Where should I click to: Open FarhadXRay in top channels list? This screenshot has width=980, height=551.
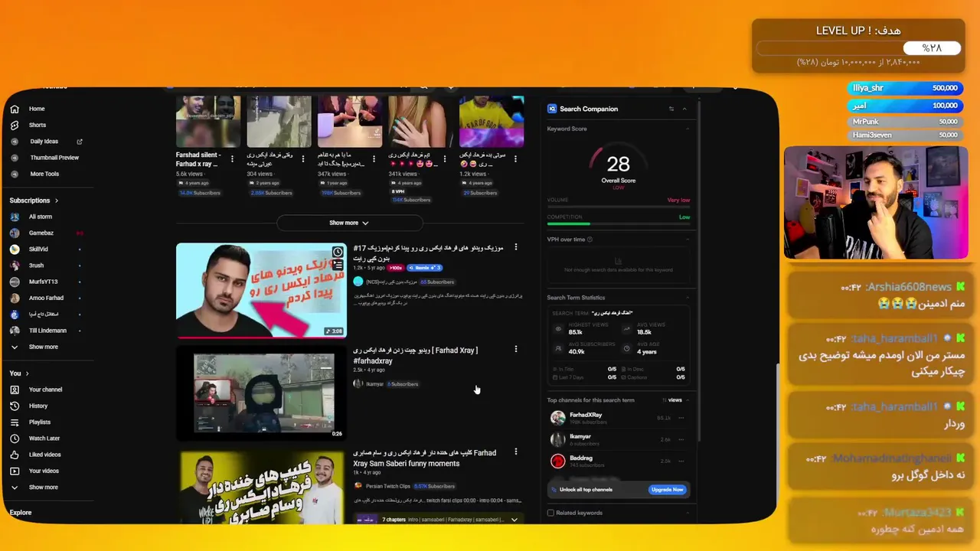click(x=586, y=415)
